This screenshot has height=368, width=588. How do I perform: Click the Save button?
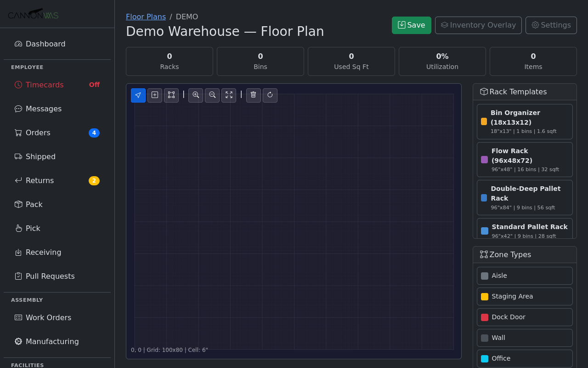pyautogui.click(x=411, y=25)
